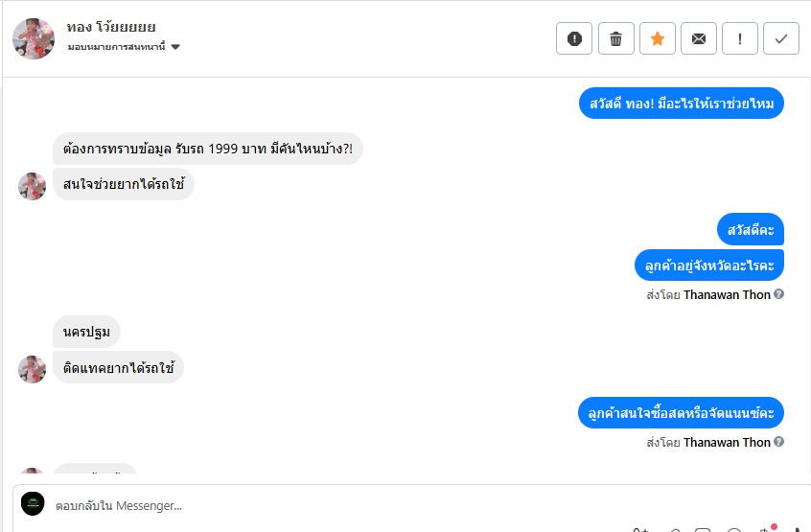Open the header profile picture of ทอง โว้ยยยยย
Image resolution: width=811 pixels, height=532 pixels.
[34, 38]
